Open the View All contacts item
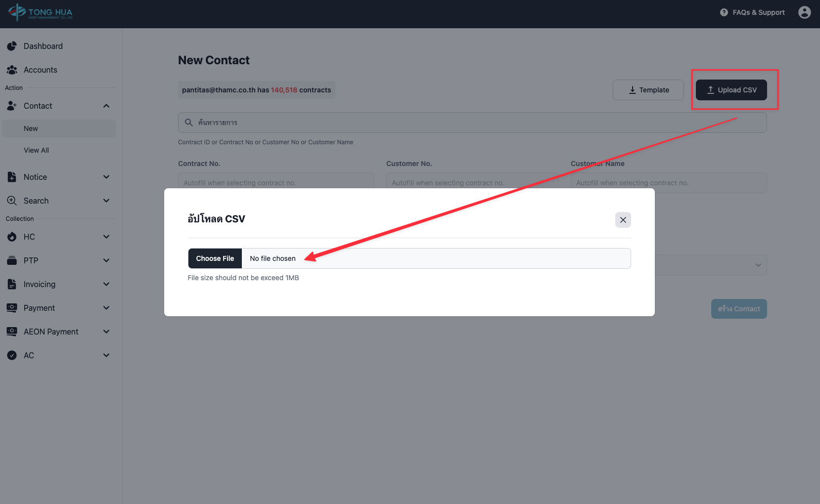The width and height of the screenshot is (820, 504). point(36,150)
